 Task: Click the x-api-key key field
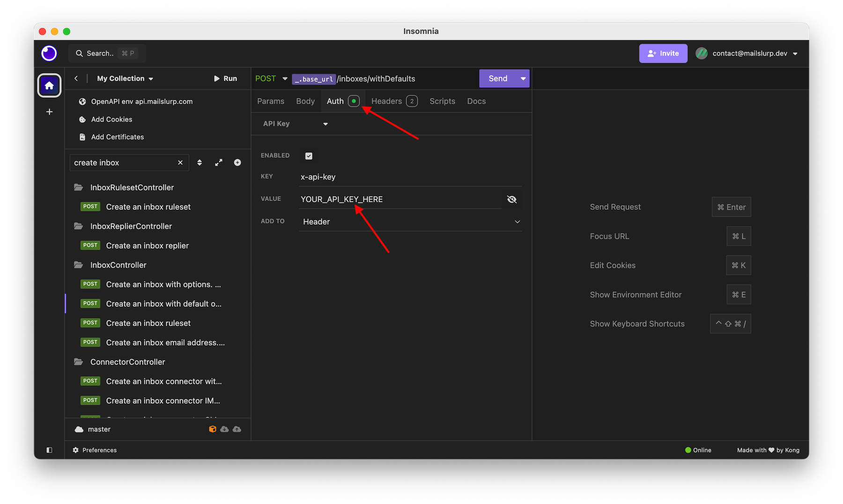pos(410,177)
